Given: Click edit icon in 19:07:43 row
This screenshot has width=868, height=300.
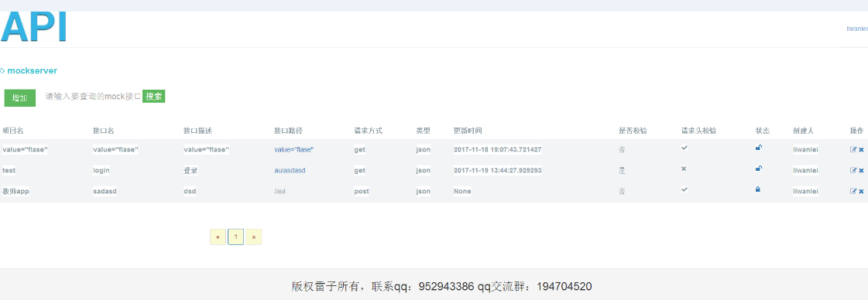Looking at the screenshot, I should coord(853,149).
